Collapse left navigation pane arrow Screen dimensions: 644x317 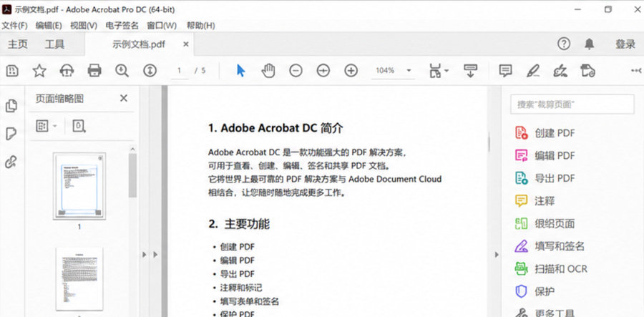(144, 255)
